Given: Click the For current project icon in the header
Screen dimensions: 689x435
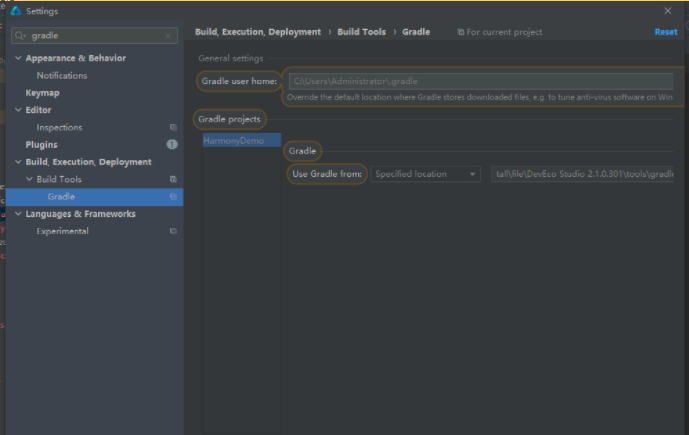Looking at the screenshot, I should coord(461,32).
